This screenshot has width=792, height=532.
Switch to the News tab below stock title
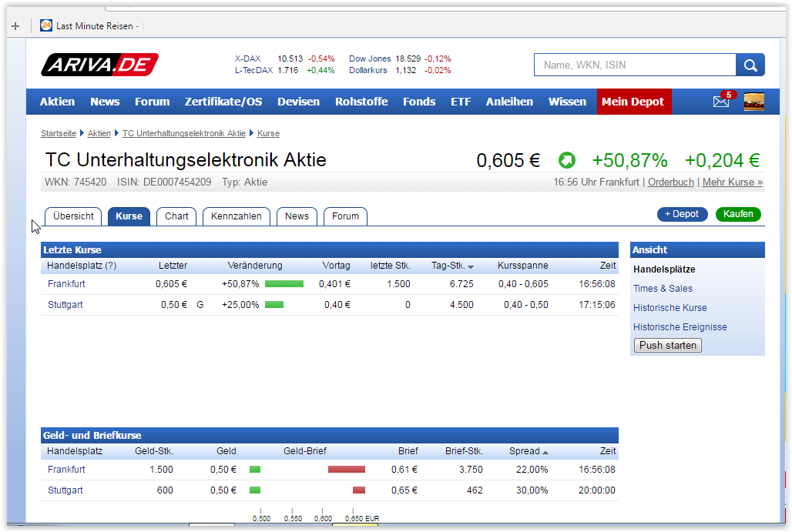[x=297, y=216]
